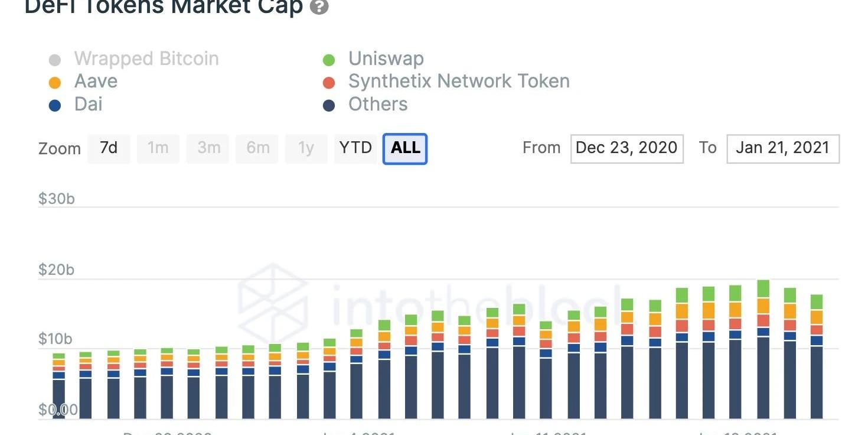The width and height of the screenshot is (868, 435).
Task: Click the last bar's orange Aave segment
Action: (817, 317)
